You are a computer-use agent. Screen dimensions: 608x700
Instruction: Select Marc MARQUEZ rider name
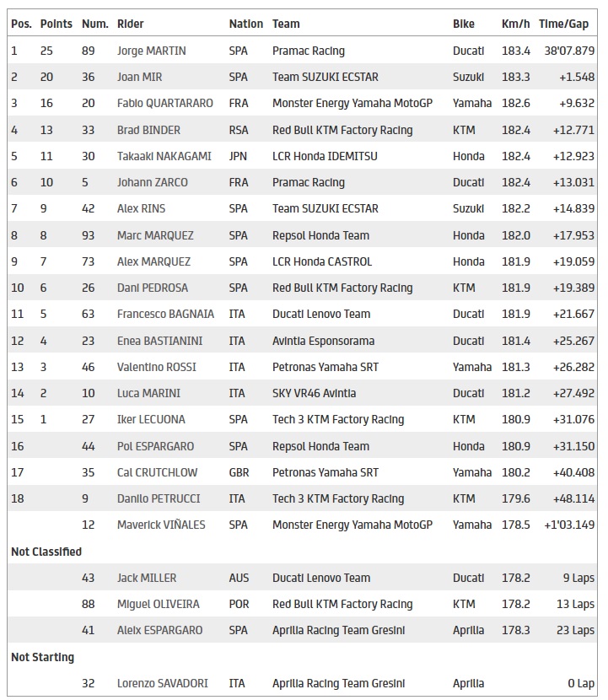154,235
